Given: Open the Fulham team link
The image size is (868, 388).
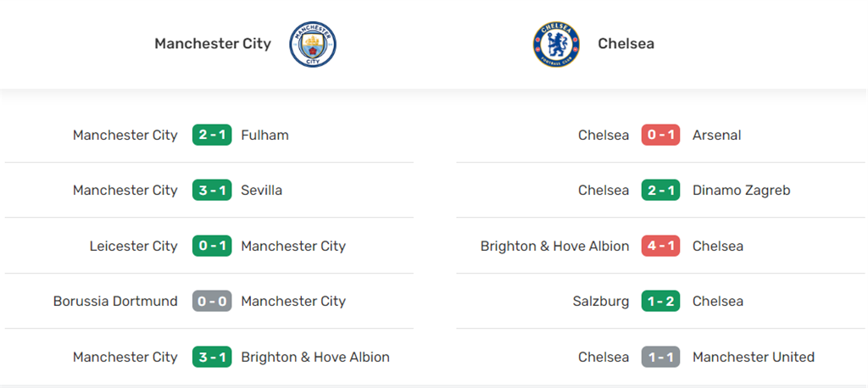Looking at the screenshot, I should tap(264, 136).
